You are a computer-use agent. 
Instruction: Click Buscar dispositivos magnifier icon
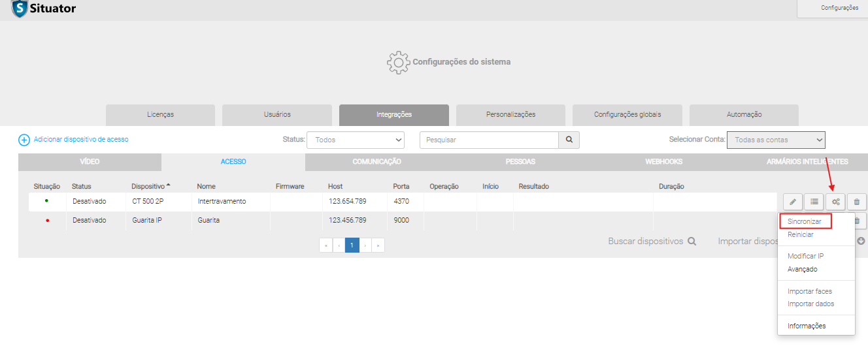point(691,242)
